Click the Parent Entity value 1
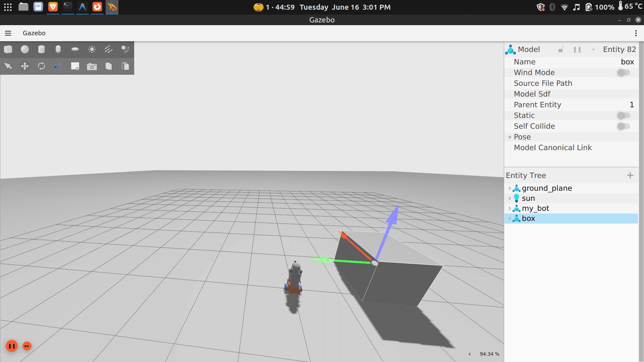The width and height of the screenshot is (644, 362). pyautogui.click(x=632, y=105)
